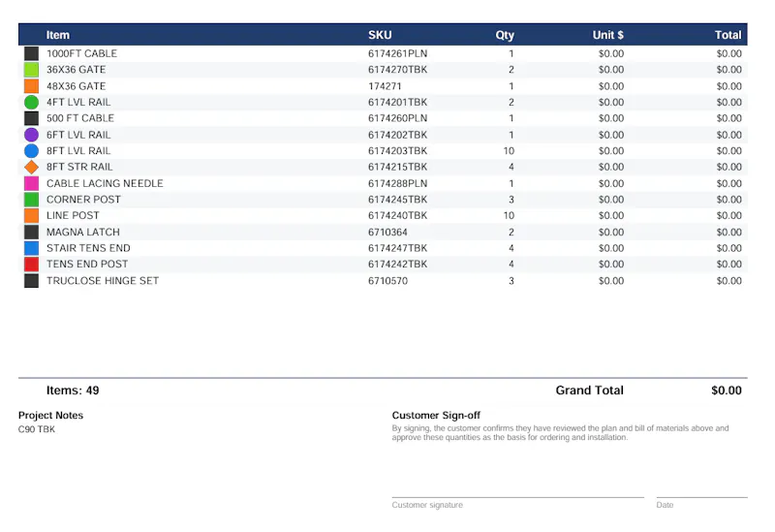The height and width of the screenshot is (532, 775).
Task: Click the Items: 49 count
Action: point(73,391)
